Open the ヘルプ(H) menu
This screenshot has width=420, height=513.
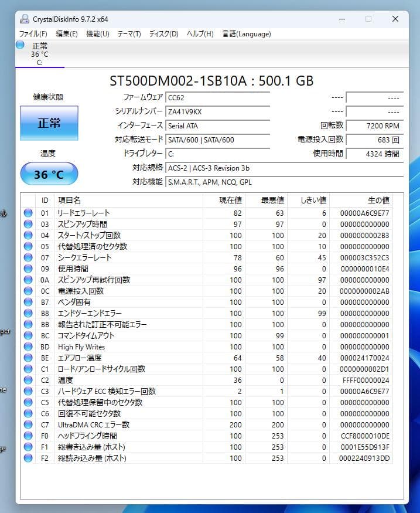[200, 33]
